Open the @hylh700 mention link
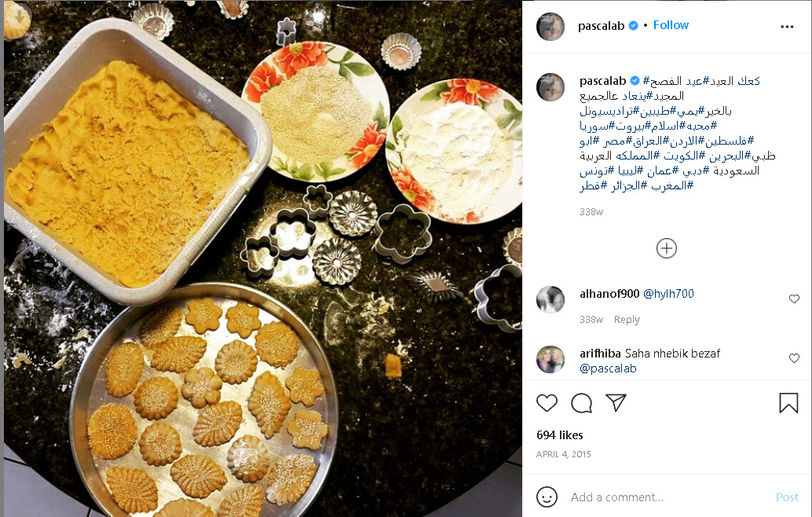 [x=668, y=294]
